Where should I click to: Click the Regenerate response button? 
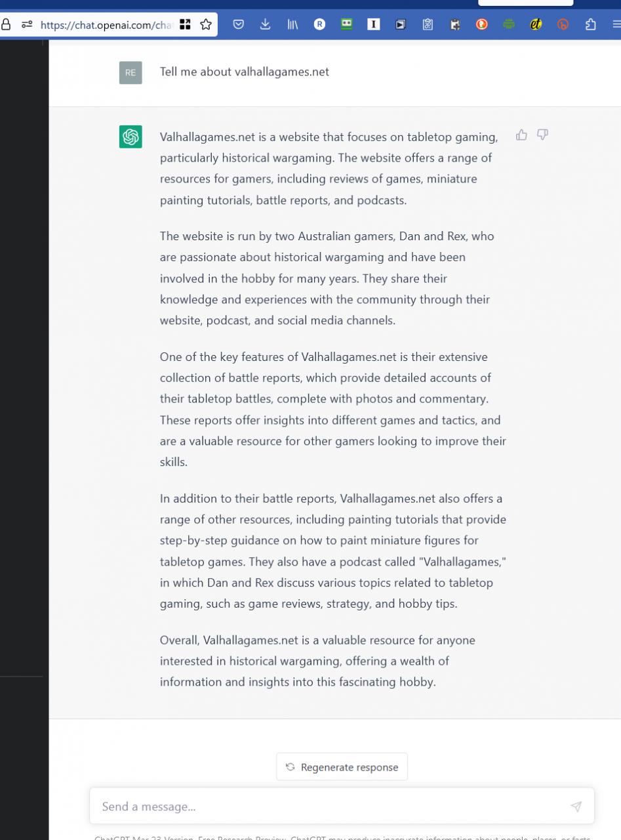click(342, 767)
